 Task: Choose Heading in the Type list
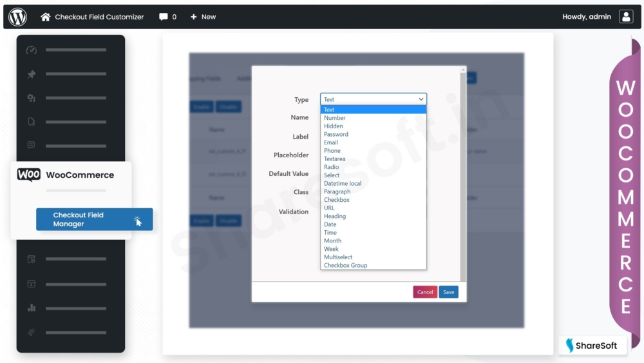pyautogui.click(x=374, y=216)
